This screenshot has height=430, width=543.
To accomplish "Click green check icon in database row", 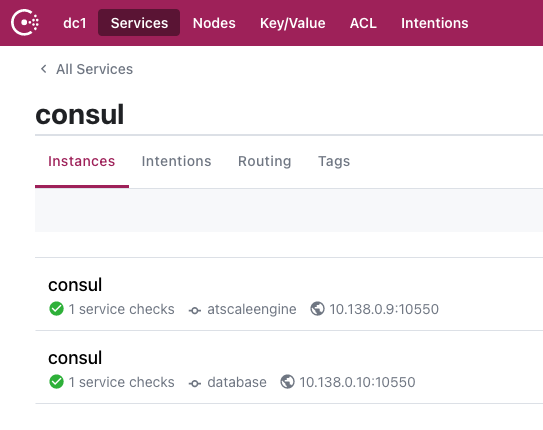I will (x=56, y=382).
